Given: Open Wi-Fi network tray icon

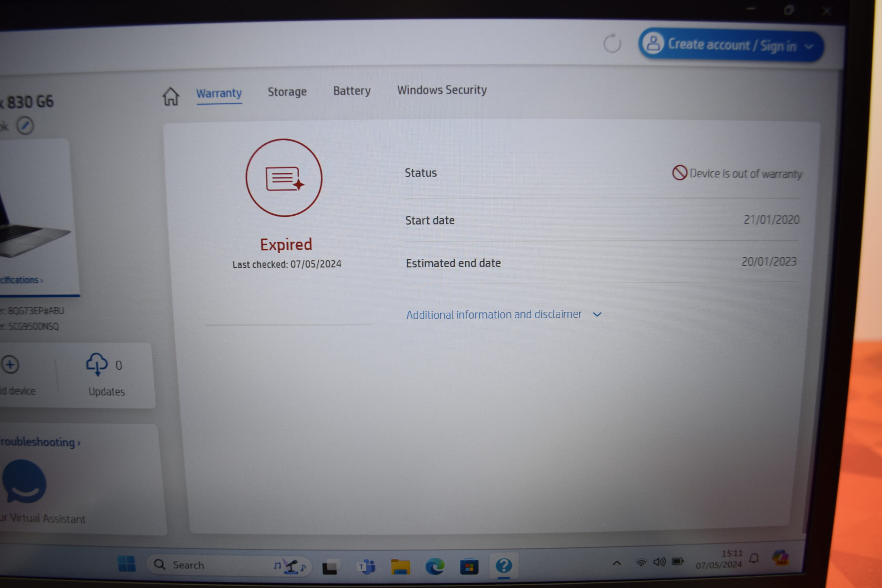Looking at the screenshot, I should coord(642,563).
